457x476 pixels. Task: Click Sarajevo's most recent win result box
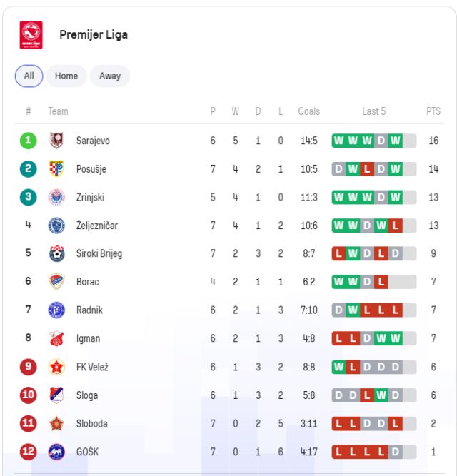pyautogui.click(x=395, y=141)
